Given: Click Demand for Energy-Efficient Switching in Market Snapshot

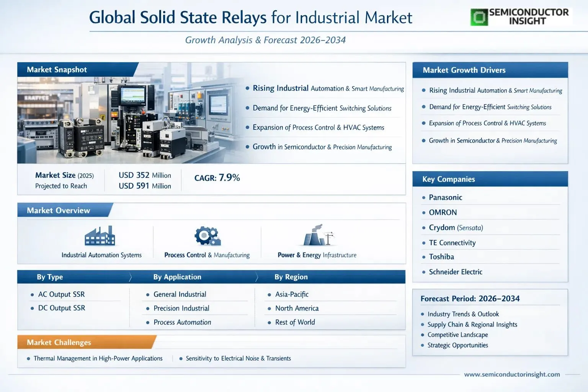Looking at the screenshot, I should (x=322, y=108).
